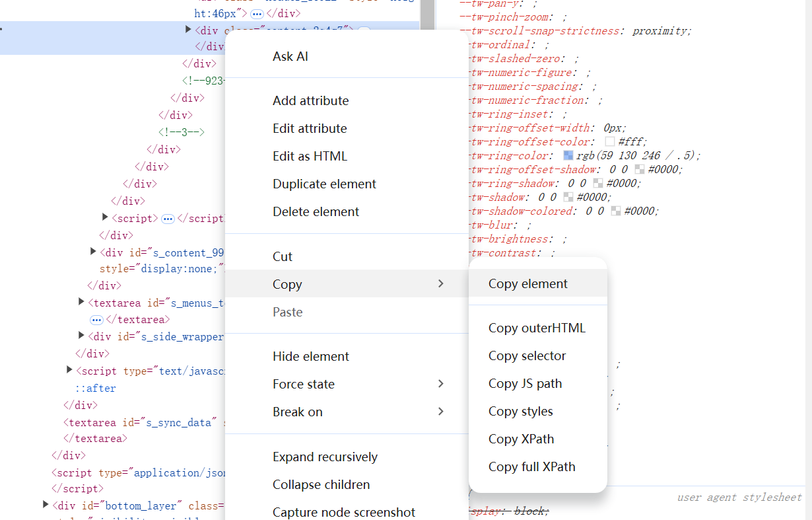Expand the s_menus textarea node
812x520 pixels.
pos(81,302)
